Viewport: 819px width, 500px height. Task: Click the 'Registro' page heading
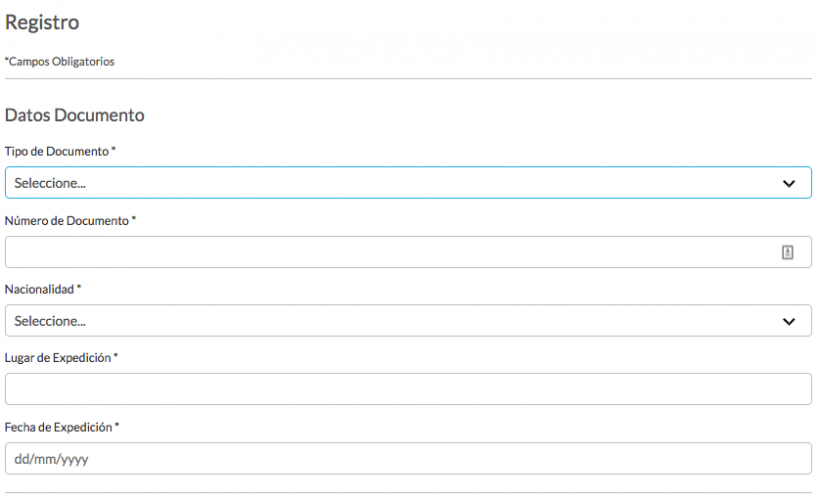tap(42, 22)
